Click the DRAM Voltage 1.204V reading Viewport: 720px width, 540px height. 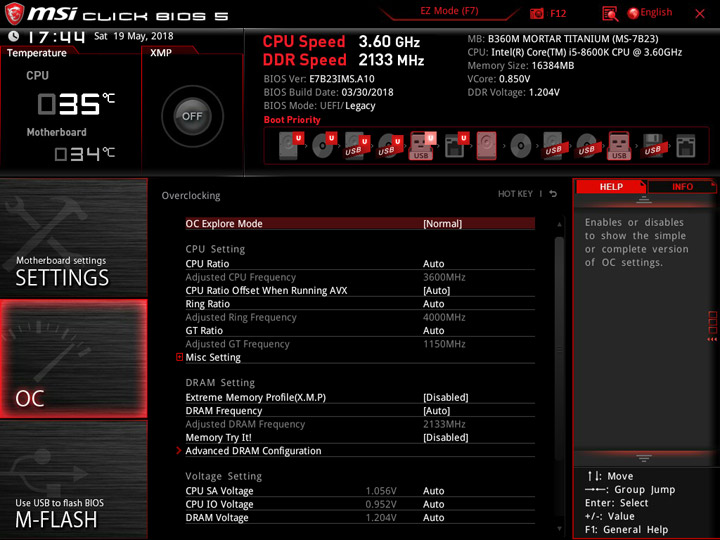click(381, 518)
